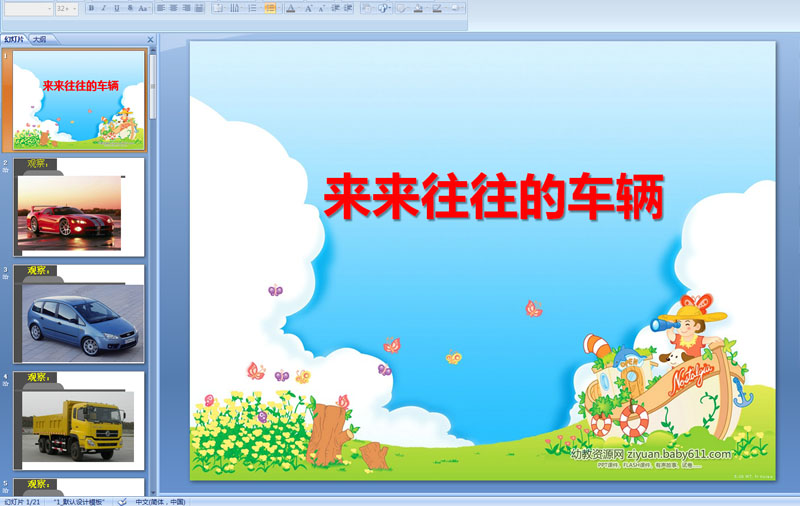Click animation star icon beside slide 4
800x506 pixels.
coord(6,383)
